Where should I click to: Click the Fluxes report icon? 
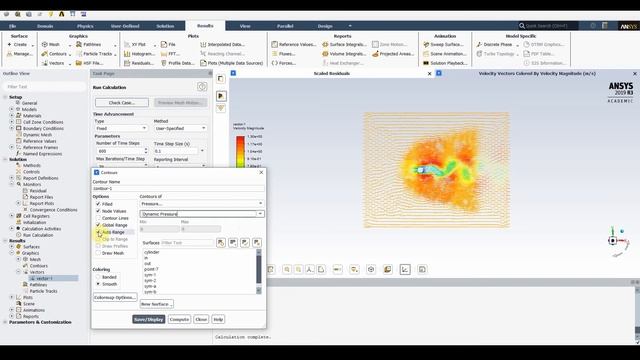pos(275,54)
